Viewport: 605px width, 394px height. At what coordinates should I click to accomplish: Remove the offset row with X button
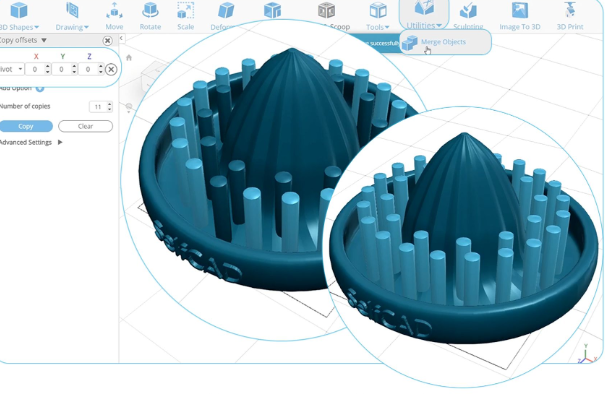pos(111,69)
